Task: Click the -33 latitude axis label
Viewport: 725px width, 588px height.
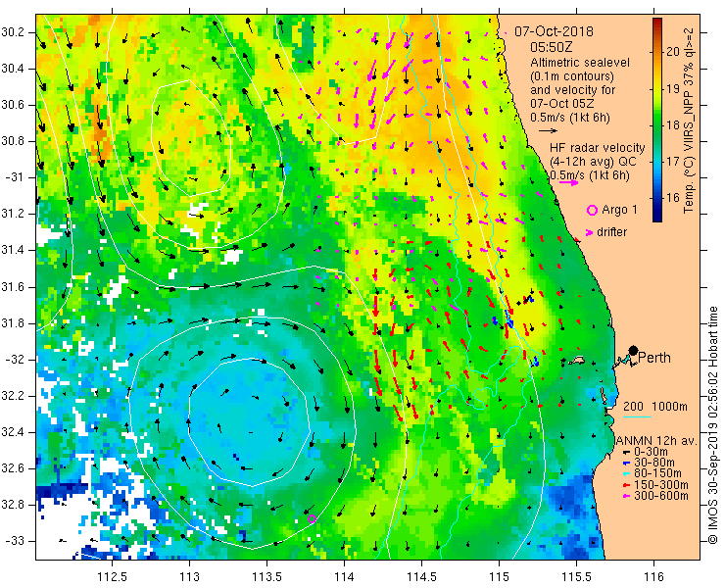Action: pyautogui.click(x=16, y=541)
